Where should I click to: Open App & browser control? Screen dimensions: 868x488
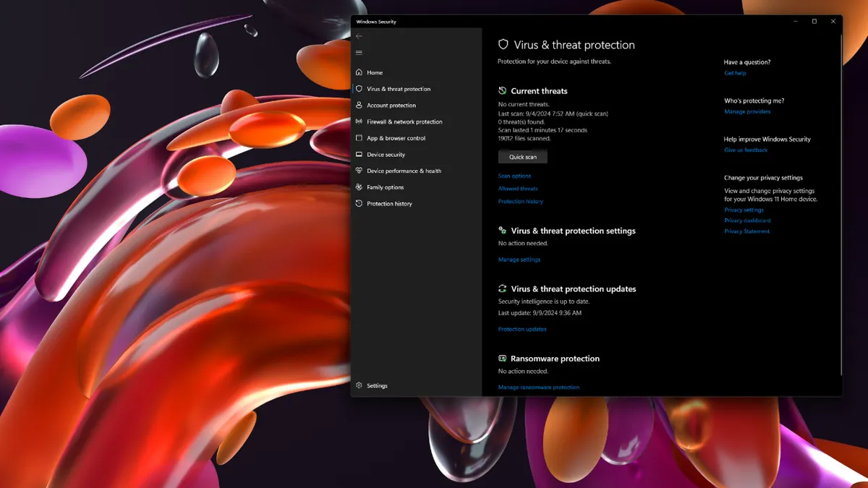pyautogui.click(x=396, y=138)
